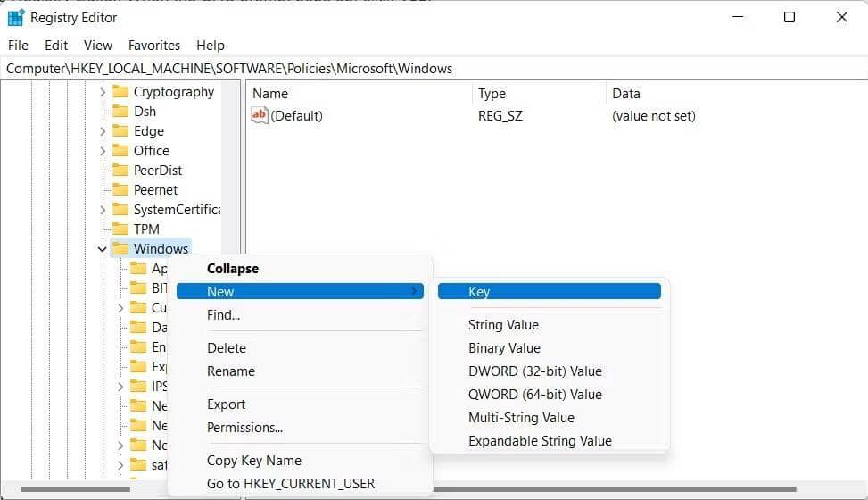Create a new Key from submenu
The height and width of the screenshot is (500, 868).
[550, 292]
